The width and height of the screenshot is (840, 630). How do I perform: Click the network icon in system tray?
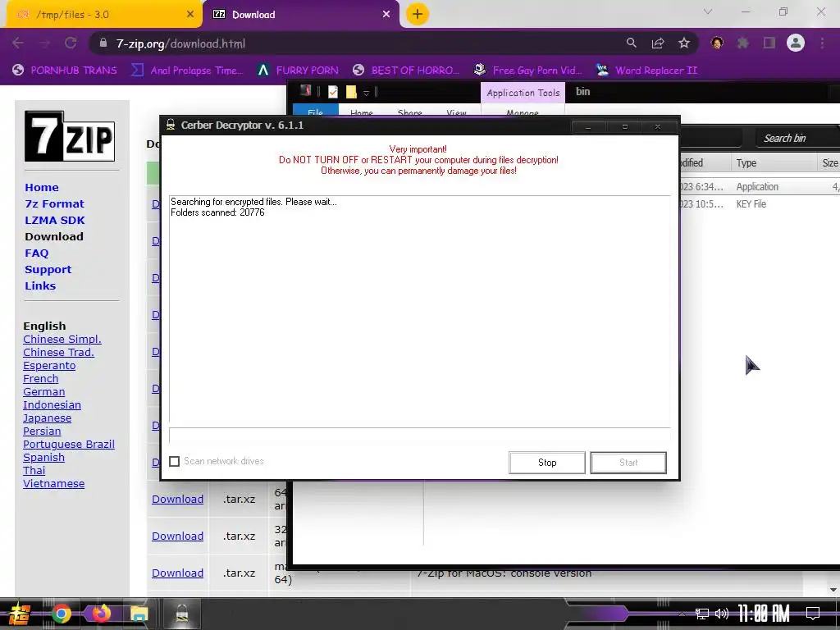tap(702, 614)
